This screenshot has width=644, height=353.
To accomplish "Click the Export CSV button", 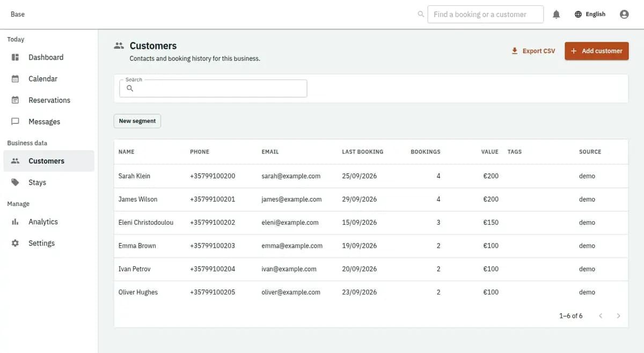I will click(x=533, y=51).
